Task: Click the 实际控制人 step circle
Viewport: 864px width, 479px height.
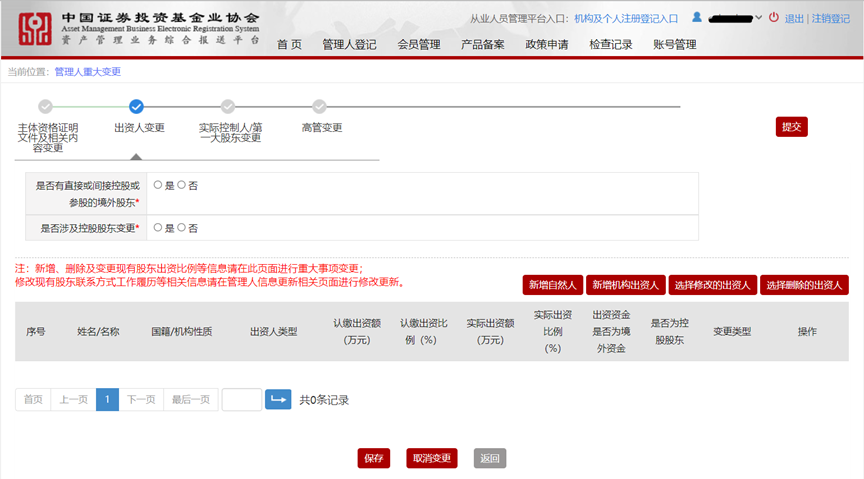Action: (x=228, y=106)
